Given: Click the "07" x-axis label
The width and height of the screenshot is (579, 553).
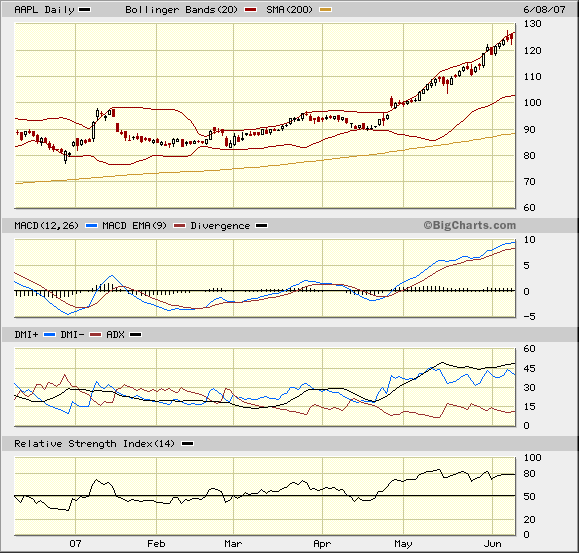Looking at the screenshot, I should click(x=75, y=543).
